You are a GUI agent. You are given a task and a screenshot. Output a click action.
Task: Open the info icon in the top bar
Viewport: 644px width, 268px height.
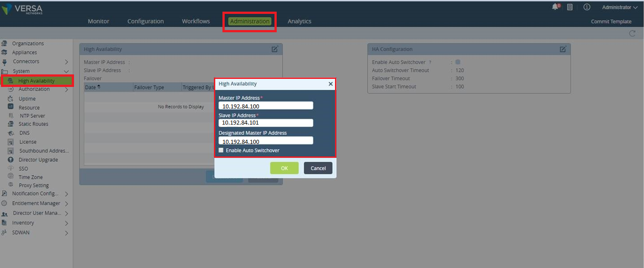click(587, 6)
